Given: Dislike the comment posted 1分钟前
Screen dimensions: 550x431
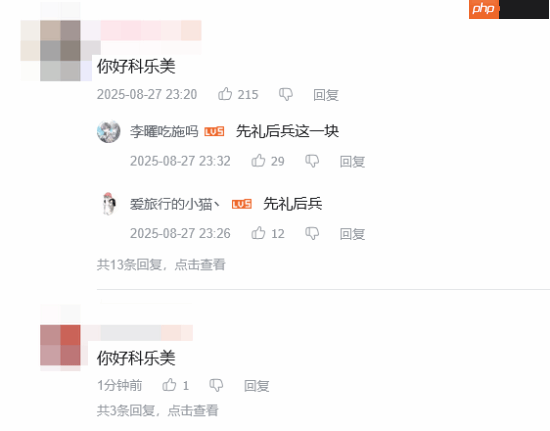Looking at the screenshot, I should point(216,385).
